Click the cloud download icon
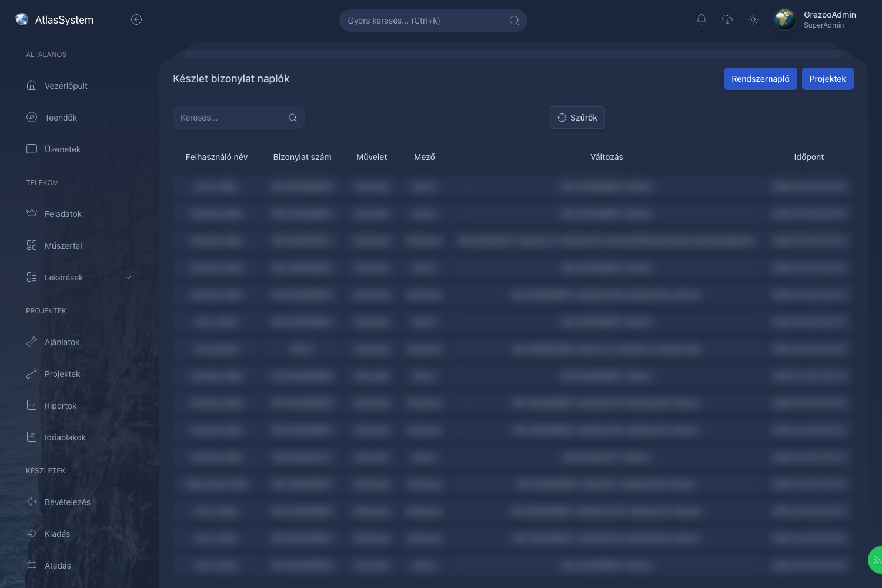Viewport: 882px width, 588px height. tap(727, 19)
